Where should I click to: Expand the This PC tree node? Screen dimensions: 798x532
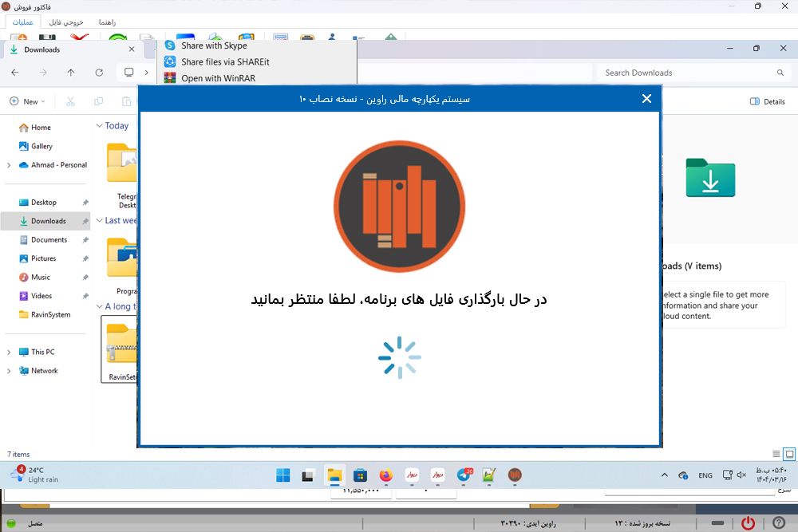click(9, 352)
